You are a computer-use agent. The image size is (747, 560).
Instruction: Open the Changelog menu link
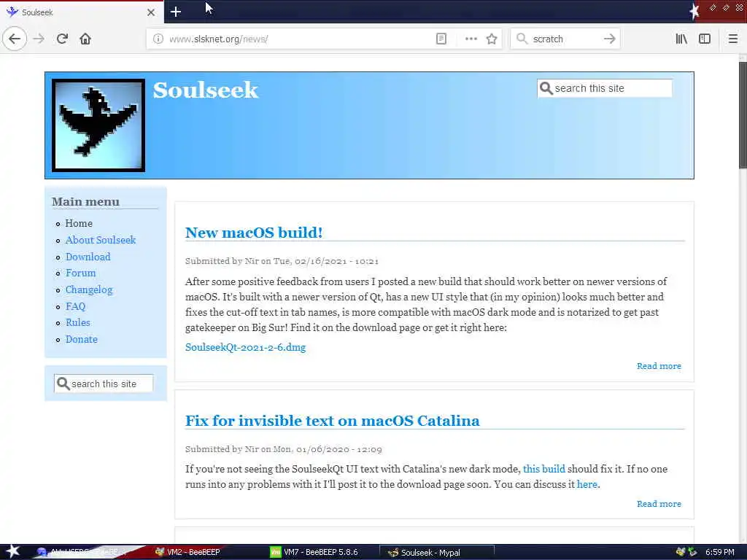[89, 289]
